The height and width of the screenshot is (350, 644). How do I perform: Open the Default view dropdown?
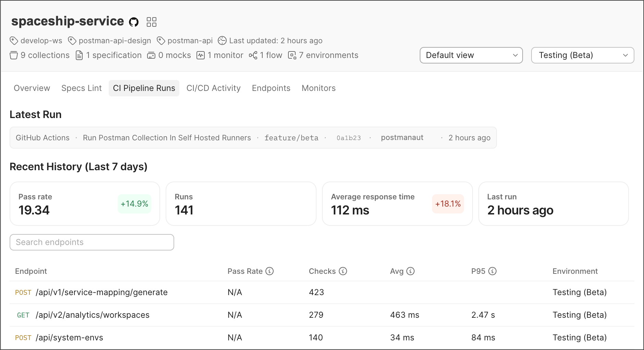pyautogui.click(x=471, y=55)
